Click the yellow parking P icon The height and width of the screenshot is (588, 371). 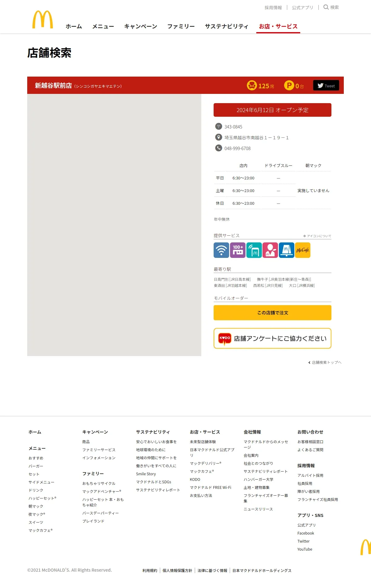[289, 85]
